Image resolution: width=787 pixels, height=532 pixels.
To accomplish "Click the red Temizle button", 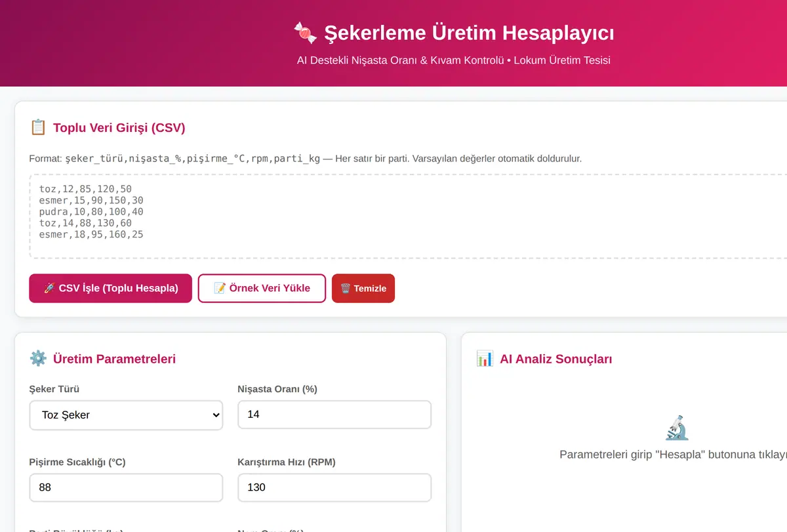I will (x=363, y=288).
